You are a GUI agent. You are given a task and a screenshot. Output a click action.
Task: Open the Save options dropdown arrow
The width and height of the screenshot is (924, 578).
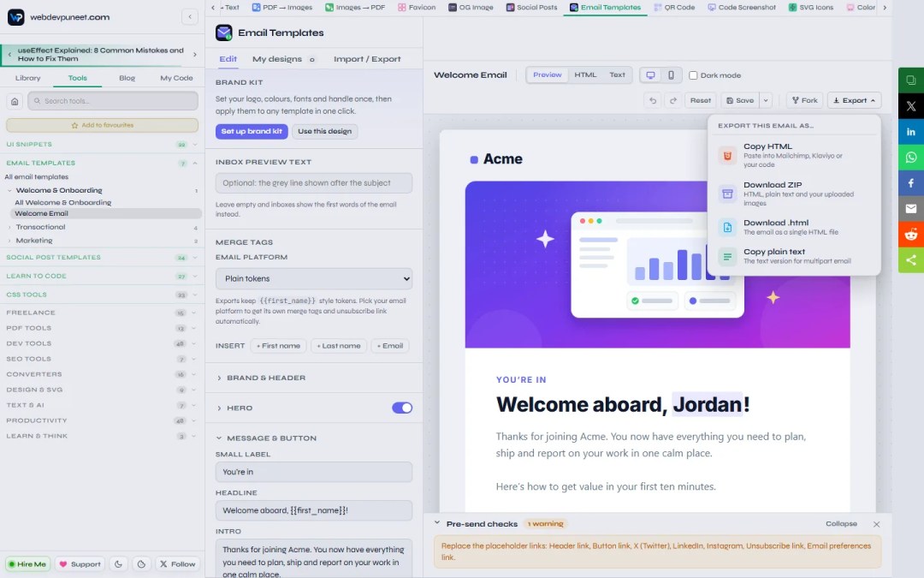coord(766,100)
